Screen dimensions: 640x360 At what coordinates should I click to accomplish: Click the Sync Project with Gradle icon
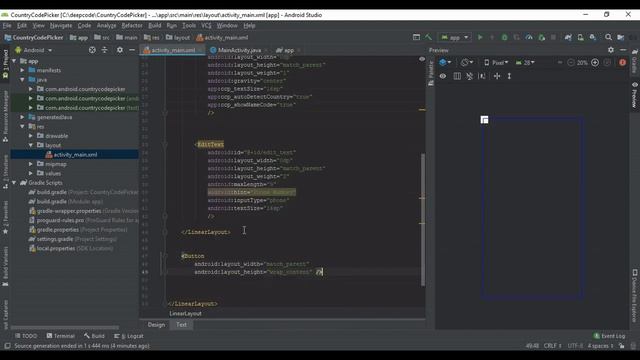point(568,37)
